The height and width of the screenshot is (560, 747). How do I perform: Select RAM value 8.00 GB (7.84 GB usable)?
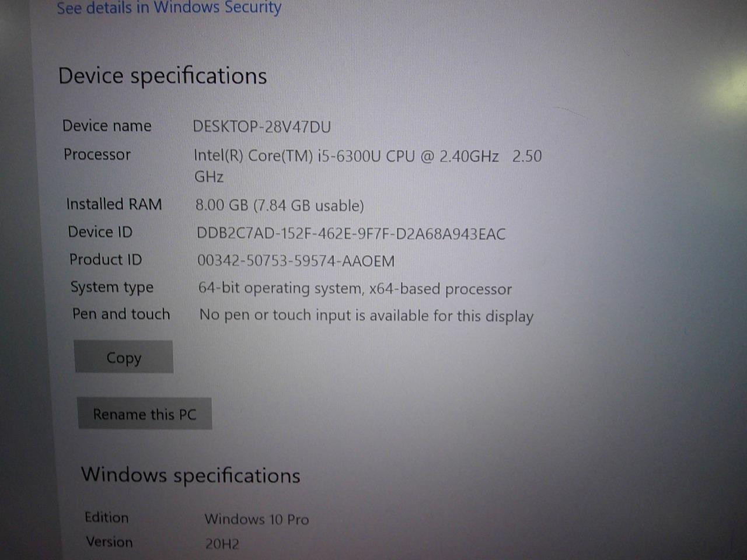[x=280, y=205]
